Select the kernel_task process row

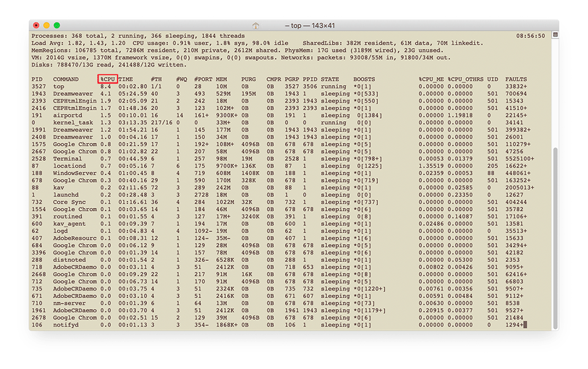[73, 123]
